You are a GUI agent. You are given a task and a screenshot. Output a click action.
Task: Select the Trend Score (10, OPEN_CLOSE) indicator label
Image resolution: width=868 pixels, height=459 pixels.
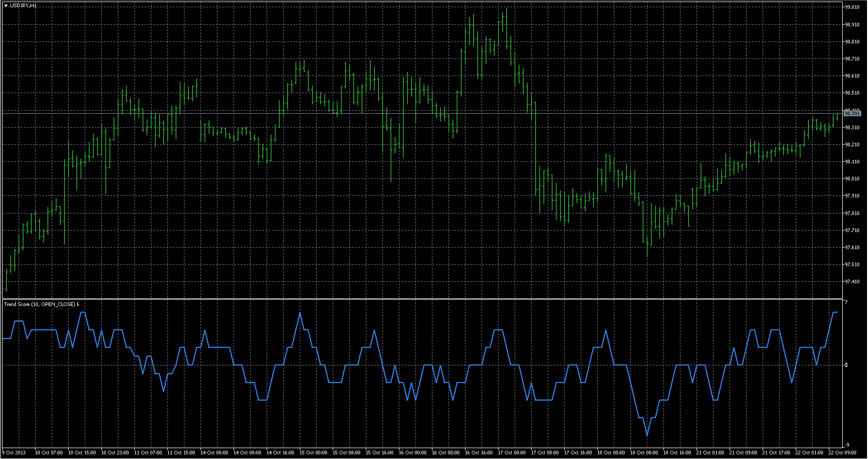[x=41, y=304]
